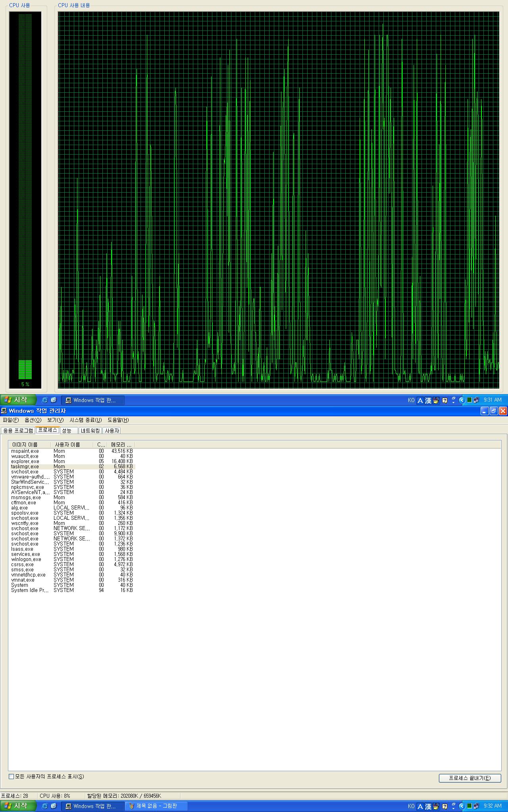Viewport: 508px width, 812px height.
Task: Enable 모든 사용자의 프로세스 표시 checkbox
Action: (x=11, y=776)
